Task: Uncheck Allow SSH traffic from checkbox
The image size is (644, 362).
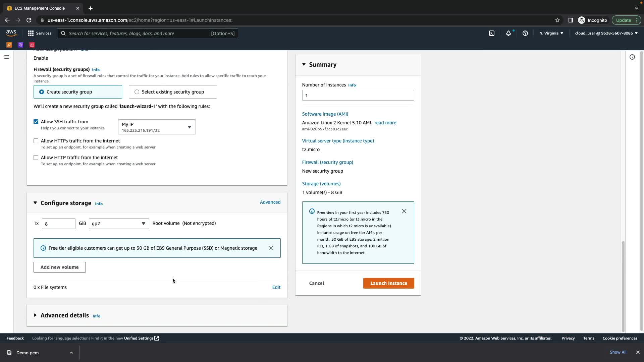Action: tap(36, 122)
